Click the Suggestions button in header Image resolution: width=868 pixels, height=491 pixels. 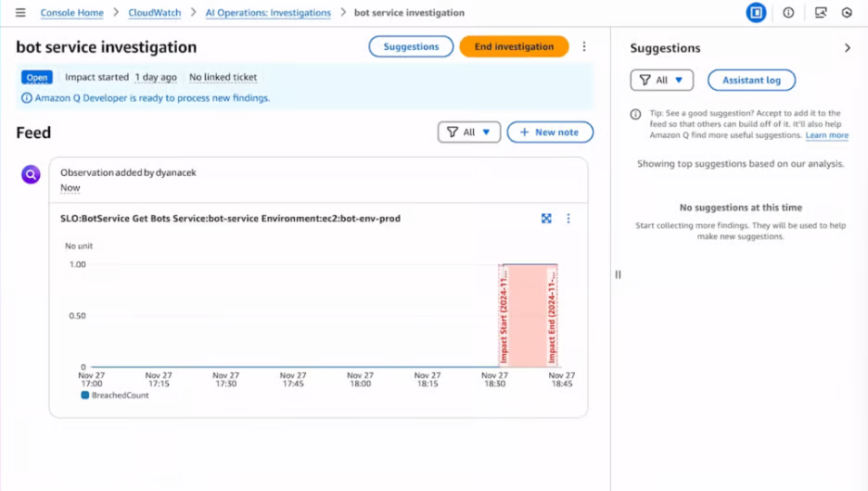(x=411, y=47)
